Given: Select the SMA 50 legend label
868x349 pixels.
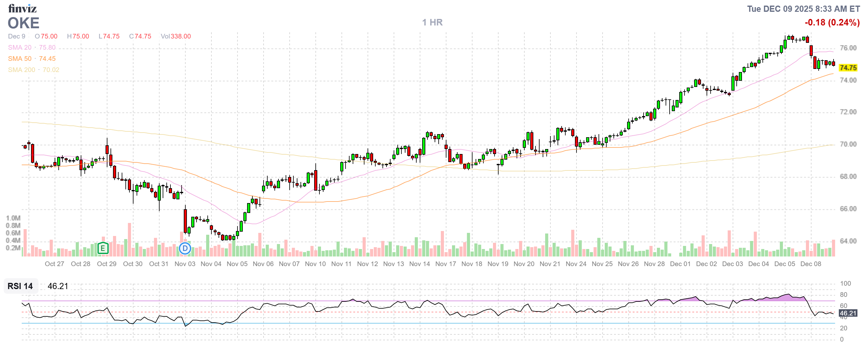Looking at the screenshot, I should click(x=20, y=59).
